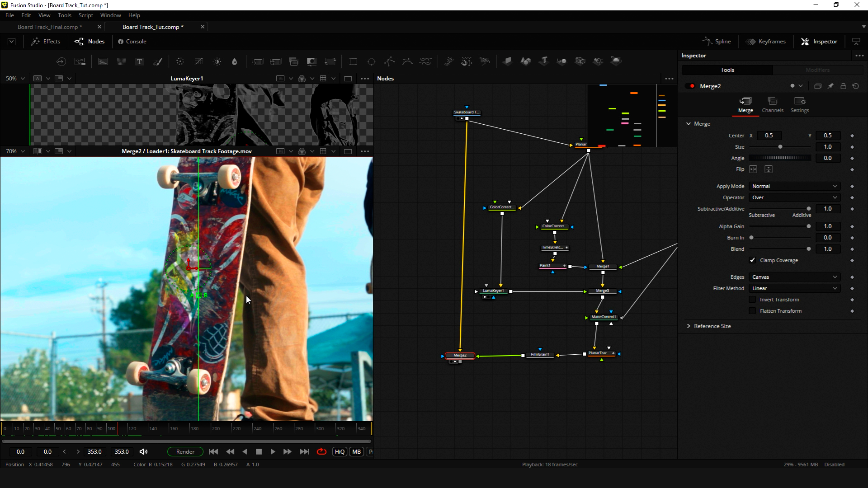Open the Script menu item
This screenshot has width=868, height=488.
[x=86, y=15]
